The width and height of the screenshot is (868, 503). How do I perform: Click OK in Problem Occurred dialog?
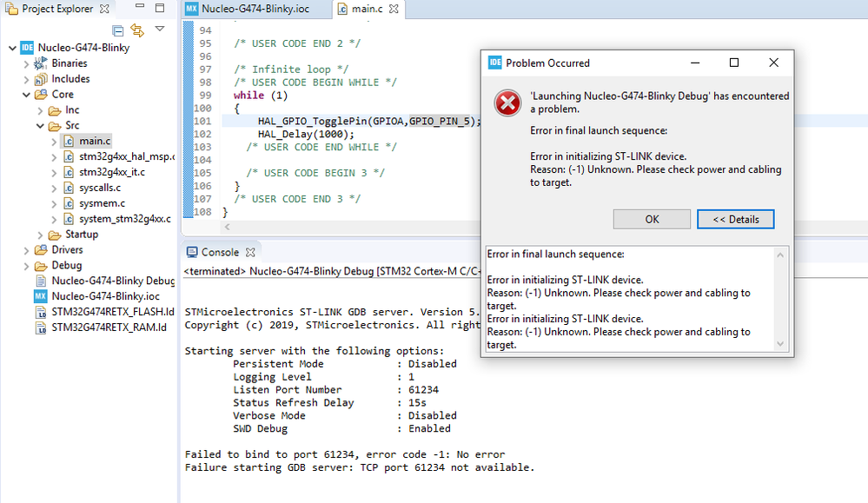click(x=652, y=219)
